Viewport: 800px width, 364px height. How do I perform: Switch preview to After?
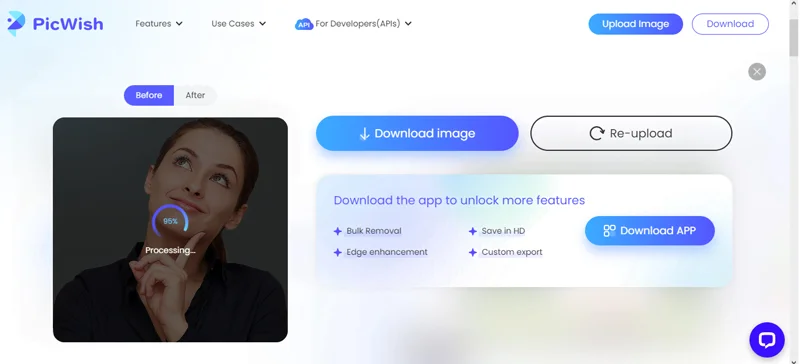point(195,95)
